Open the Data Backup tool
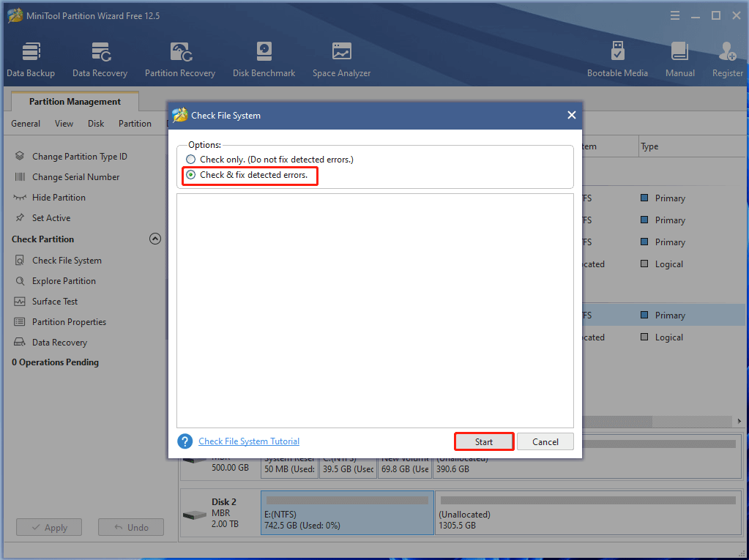 (x=31, y=59)
